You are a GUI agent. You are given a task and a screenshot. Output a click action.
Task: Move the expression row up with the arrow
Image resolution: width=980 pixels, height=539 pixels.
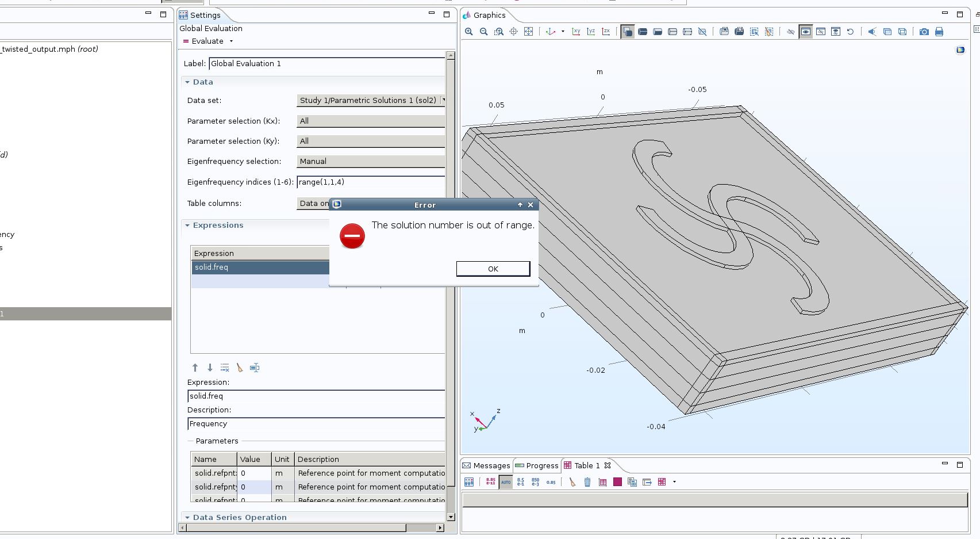195,368
